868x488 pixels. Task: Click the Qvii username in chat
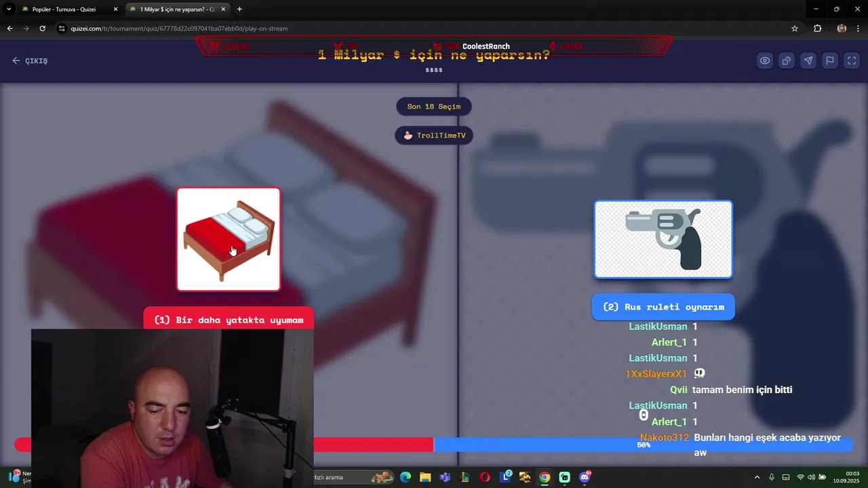pos(679,390)
